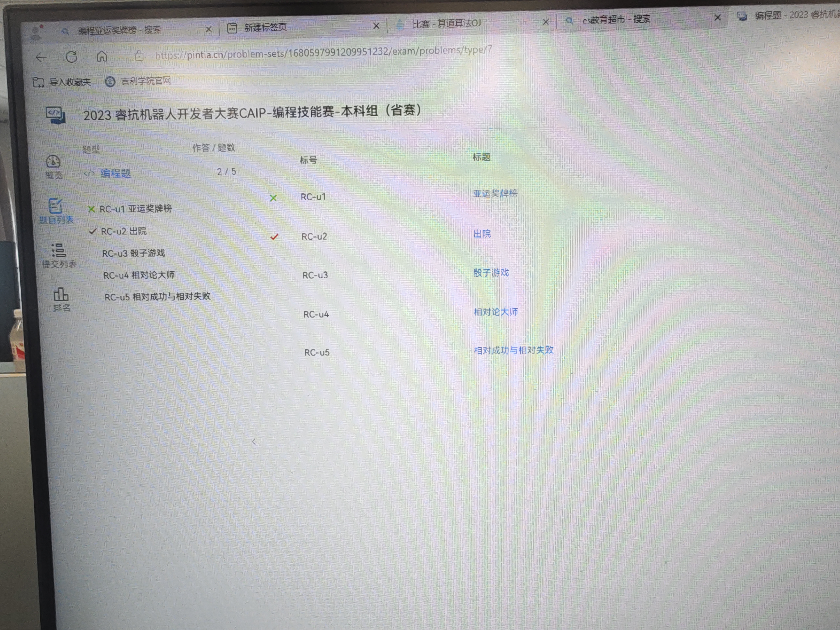840x630 pixels.
Task: Close the 教育超市 search tab
Action: point(717,17)
